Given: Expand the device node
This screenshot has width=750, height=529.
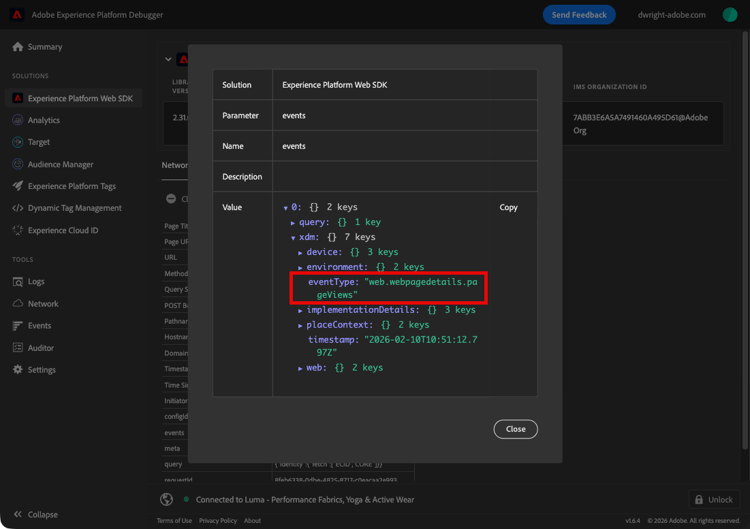Looking at the screenshot, I should point(300,253).
